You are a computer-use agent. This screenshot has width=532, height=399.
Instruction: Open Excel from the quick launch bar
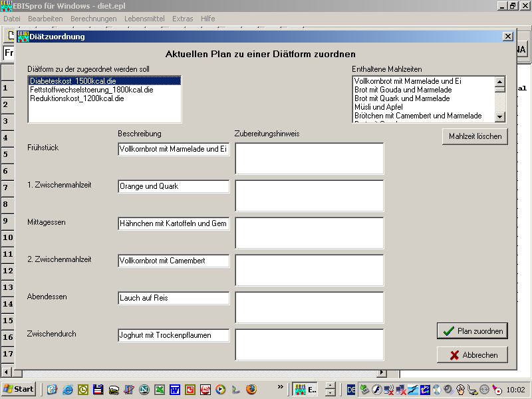(160, 390)
